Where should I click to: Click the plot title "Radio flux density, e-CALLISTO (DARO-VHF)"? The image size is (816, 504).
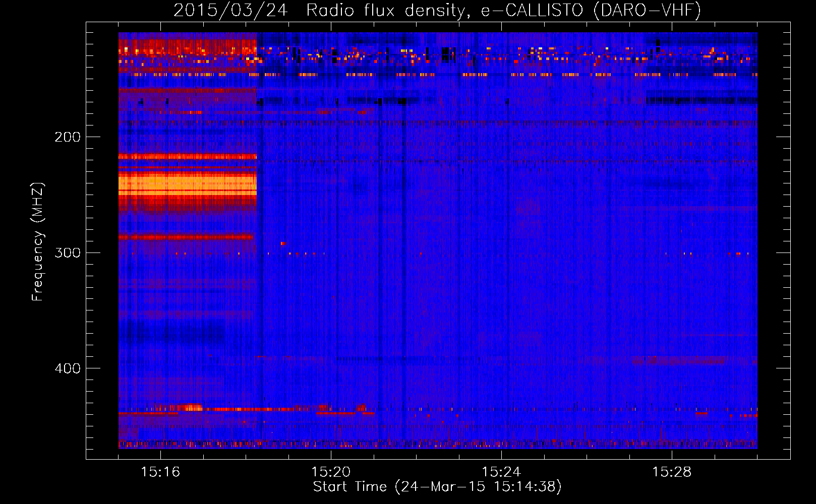click(503, 10)
